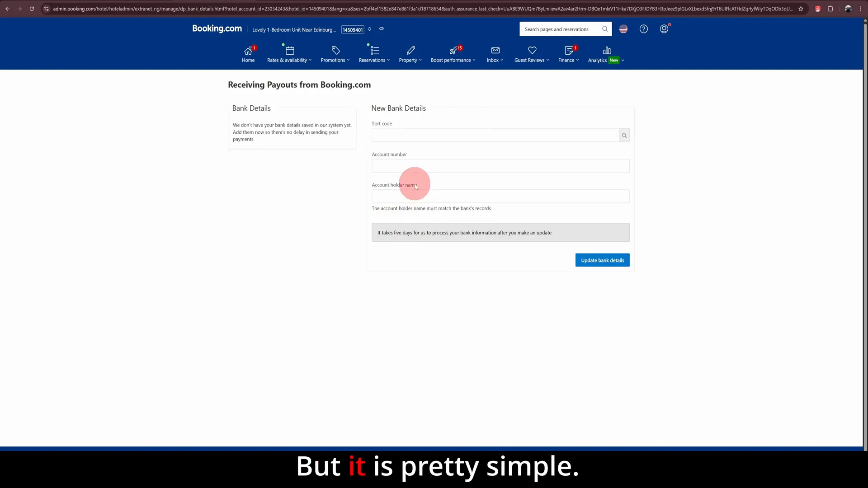Click the Inbox envelope icon

(x=495, y=51)
